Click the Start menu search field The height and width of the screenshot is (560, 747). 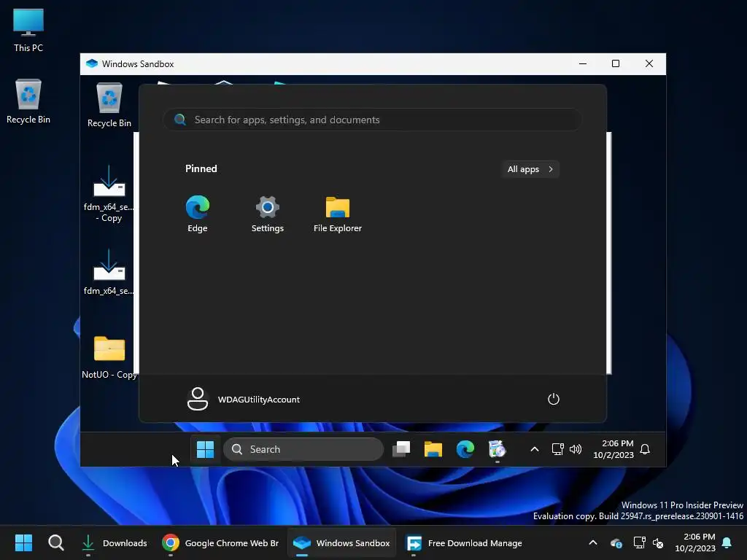(x=372, y=120)
